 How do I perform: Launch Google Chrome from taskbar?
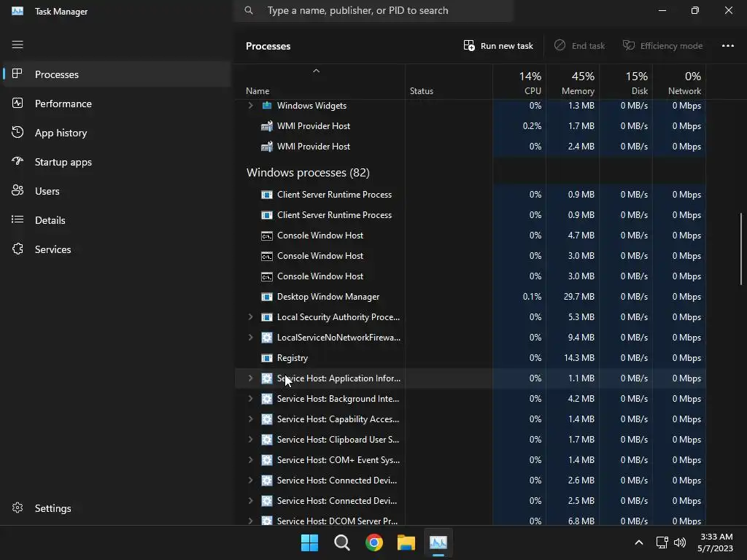(374, 542)
